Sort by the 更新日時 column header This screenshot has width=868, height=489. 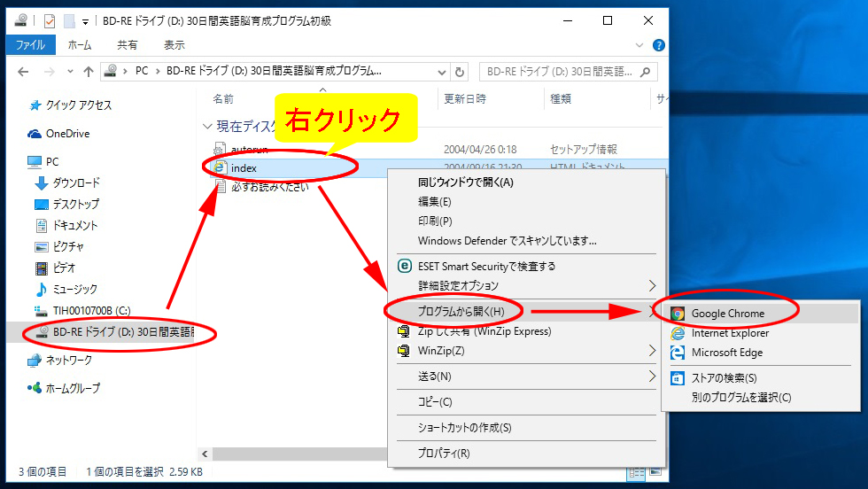click(x=465, y=99)
